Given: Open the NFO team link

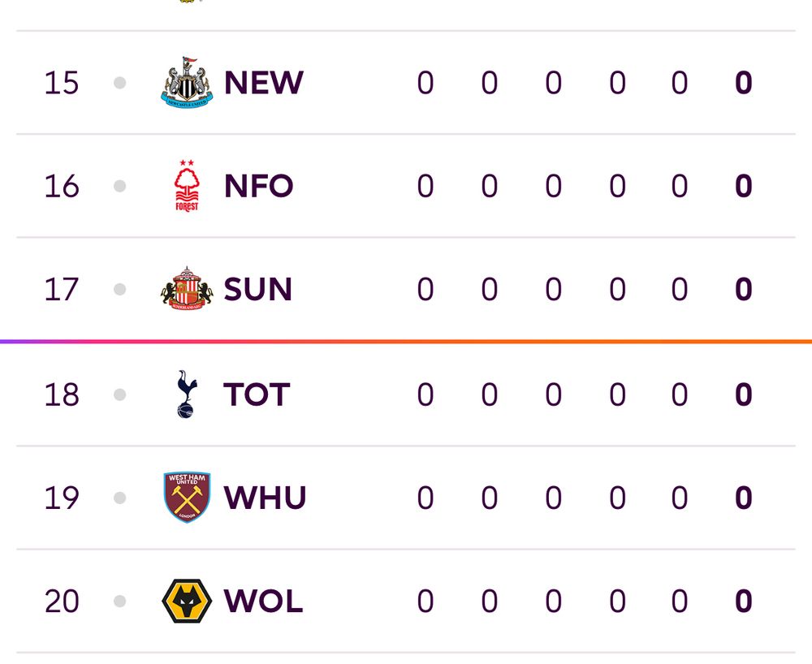Looking at the screenshot, I should (259, 186).
